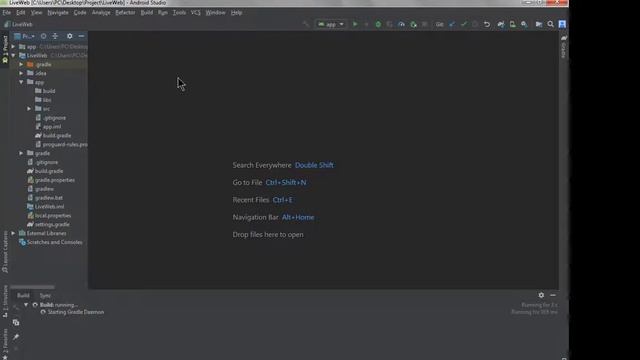Image resolution: width=640 pixels, height=360 pixels.
Task: Open the SDK Manager icon
Action: coord(524,24)
